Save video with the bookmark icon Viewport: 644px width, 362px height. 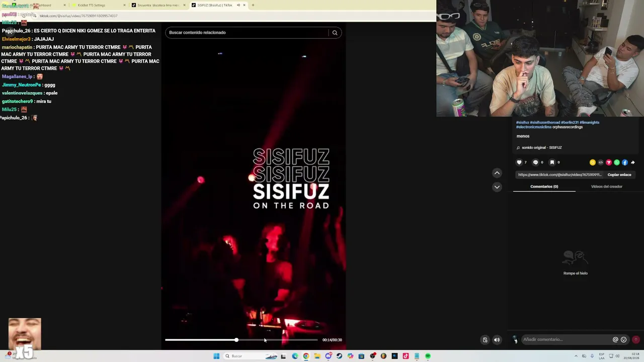[552, 162]
